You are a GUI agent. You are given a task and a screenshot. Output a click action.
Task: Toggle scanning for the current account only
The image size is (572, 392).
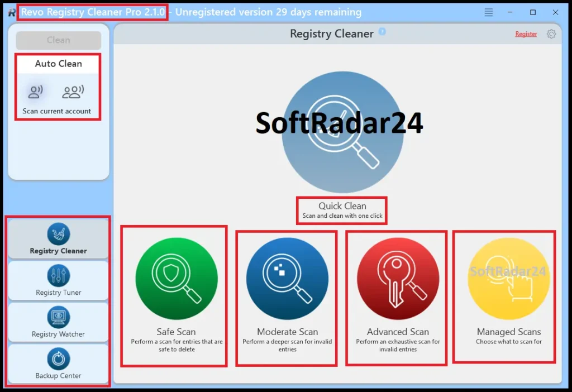tap(35, 91)
